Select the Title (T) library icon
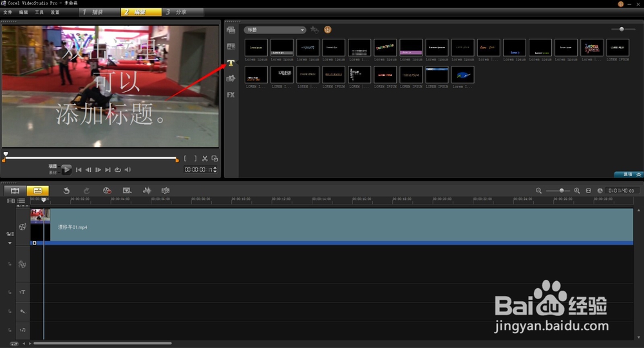The height and width of the screenshot is (348, 644). pyautogui.click(x=231, y=63)
